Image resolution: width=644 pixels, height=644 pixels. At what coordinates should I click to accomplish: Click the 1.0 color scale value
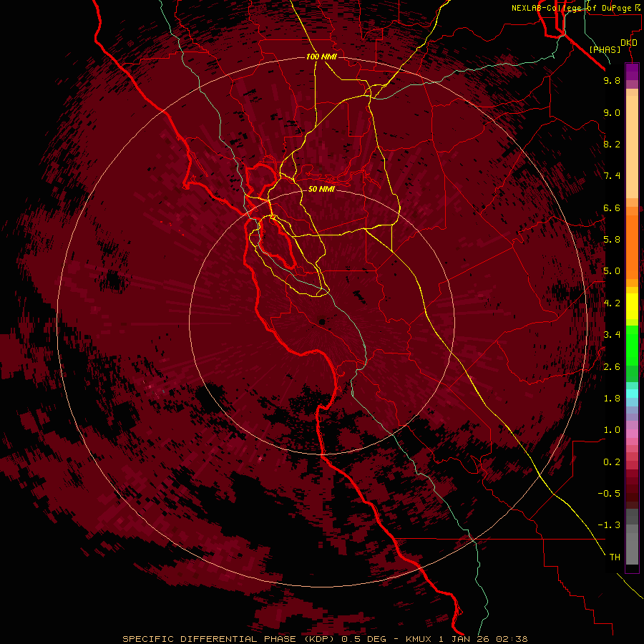click(x=612, y=430)
